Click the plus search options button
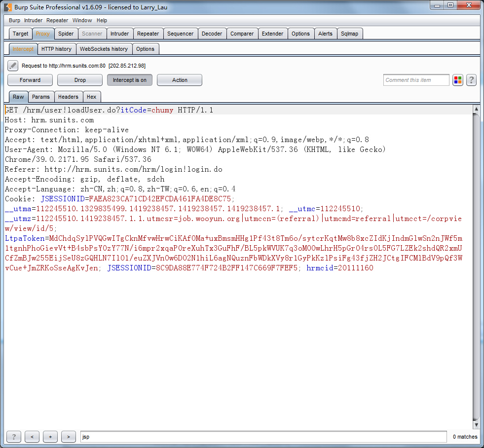Image resolution: width=484 pixels, height=448 pixels. click(x=50, y=437)
